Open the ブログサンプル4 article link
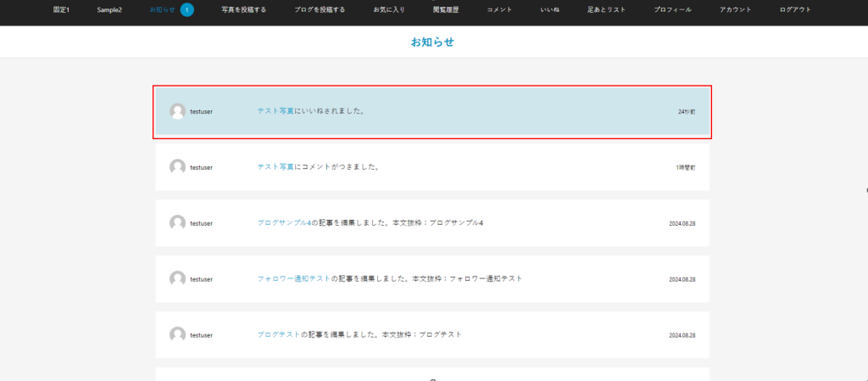Viewport: 868px width, 381px height. click(285, 223)
